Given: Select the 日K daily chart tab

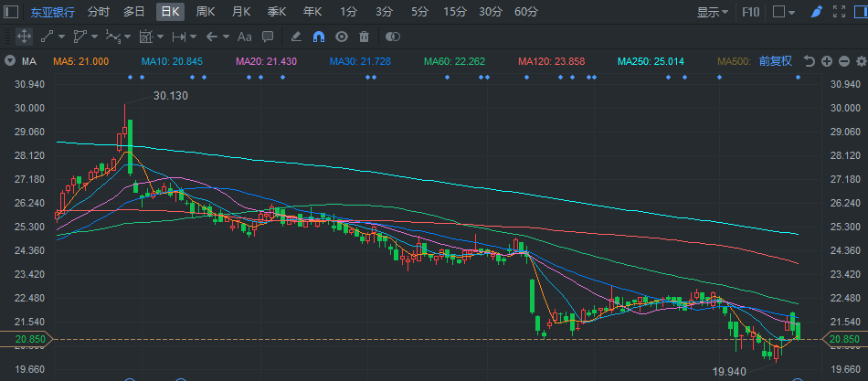Looking at the screenshot, I should click(170, 12).
